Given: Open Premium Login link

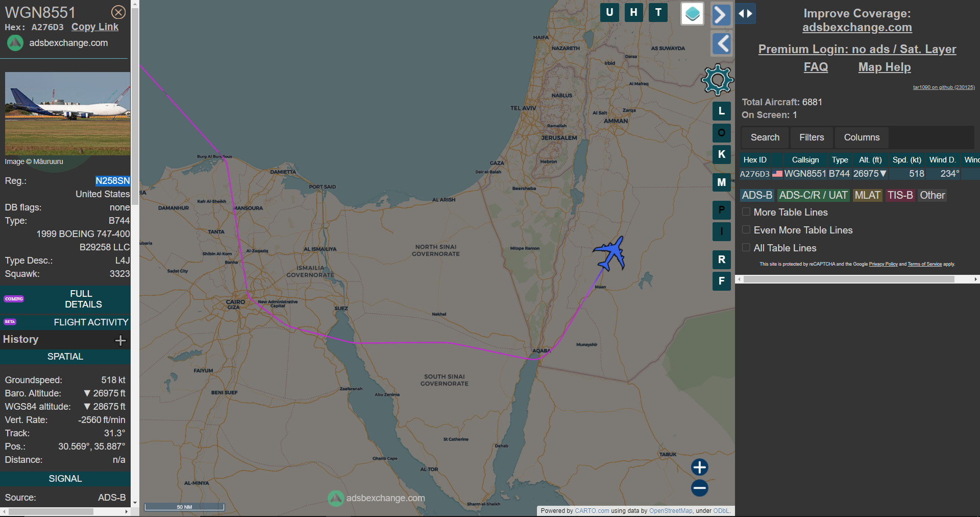Looking at the screenshot, I should (x=857, y=49).
